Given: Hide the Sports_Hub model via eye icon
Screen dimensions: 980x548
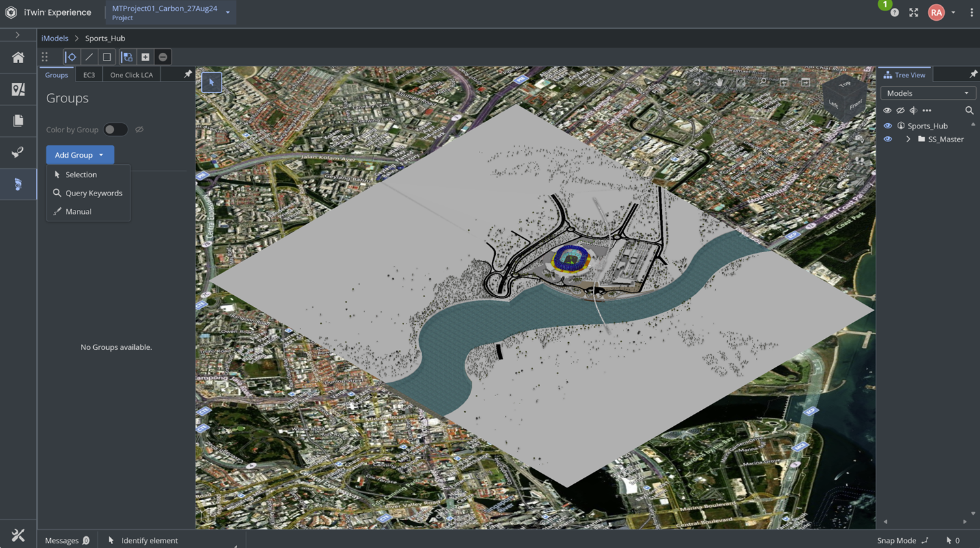Looking at the screenshot, I should pos(887,126).
